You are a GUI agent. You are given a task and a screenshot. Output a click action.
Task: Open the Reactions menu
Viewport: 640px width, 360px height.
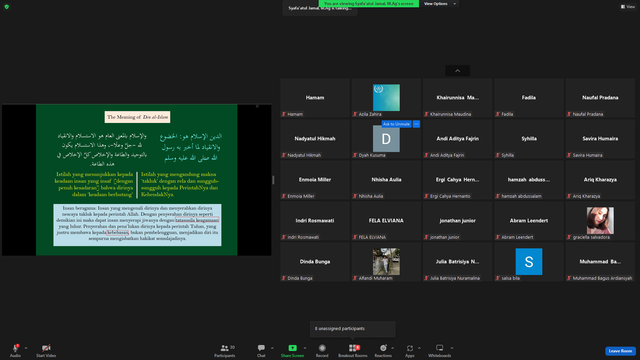[x=383, y=350]
